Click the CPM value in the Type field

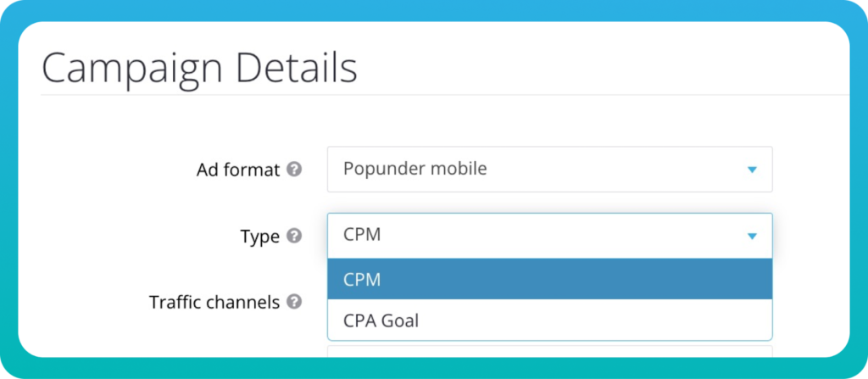362,235
